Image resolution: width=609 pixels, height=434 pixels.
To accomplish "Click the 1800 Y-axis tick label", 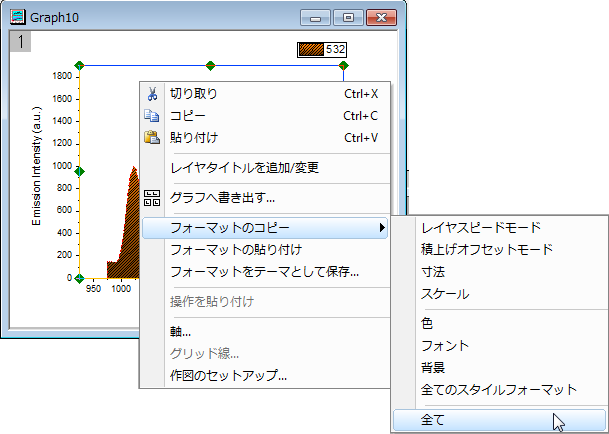I will [x=62, y=76].
